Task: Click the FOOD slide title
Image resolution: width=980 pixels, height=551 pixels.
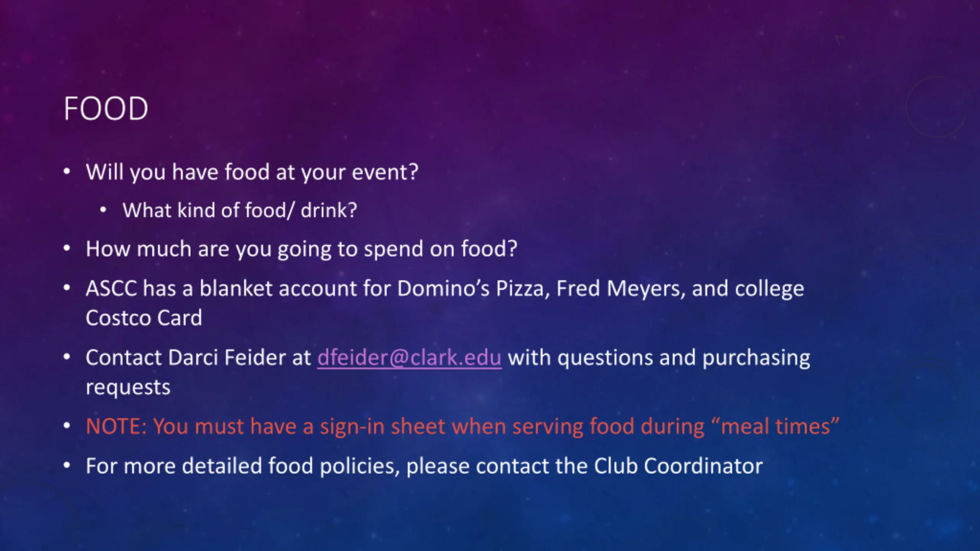Action: point(106,109)
